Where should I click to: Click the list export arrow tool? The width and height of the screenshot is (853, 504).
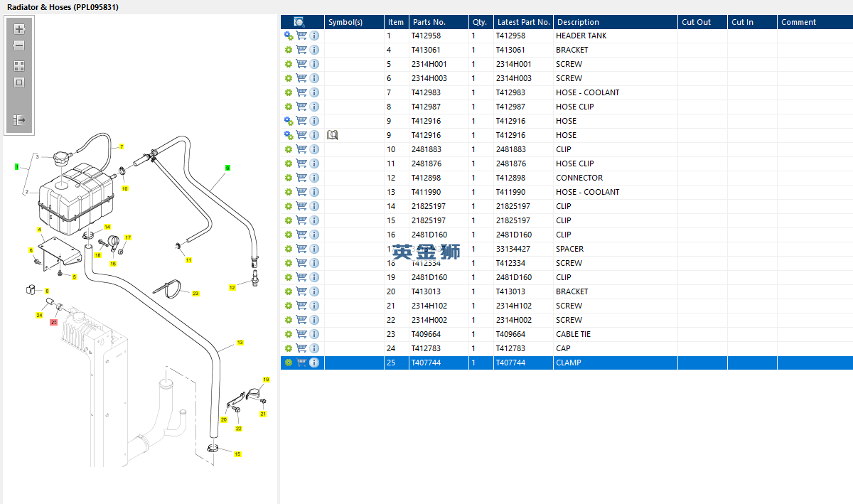click(x=19, y=120)
